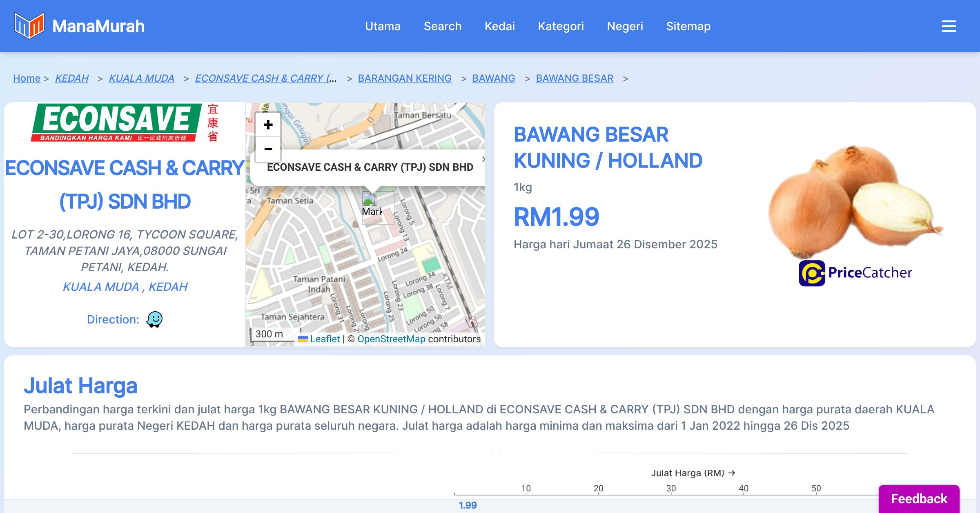Click the Feedback button
Image resolution: width=980 pixels, height=513 pixels.
click(x=919, y=499)
